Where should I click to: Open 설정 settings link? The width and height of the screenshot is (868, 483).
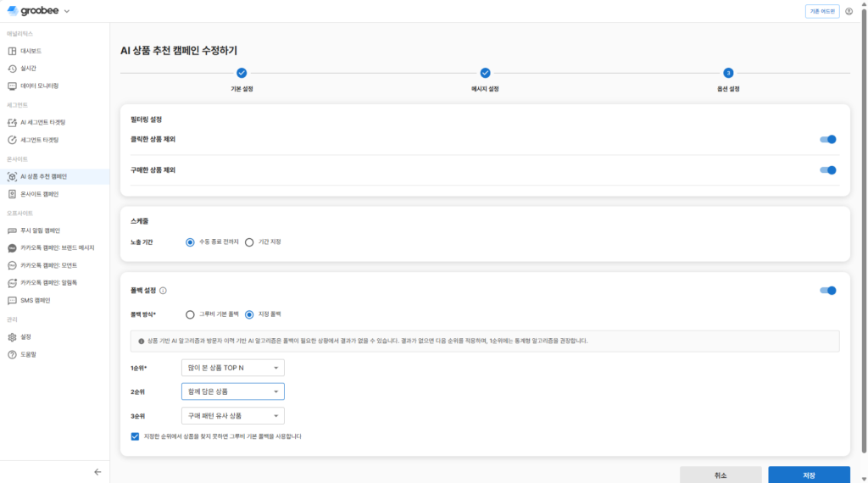[x=55, y=337]
